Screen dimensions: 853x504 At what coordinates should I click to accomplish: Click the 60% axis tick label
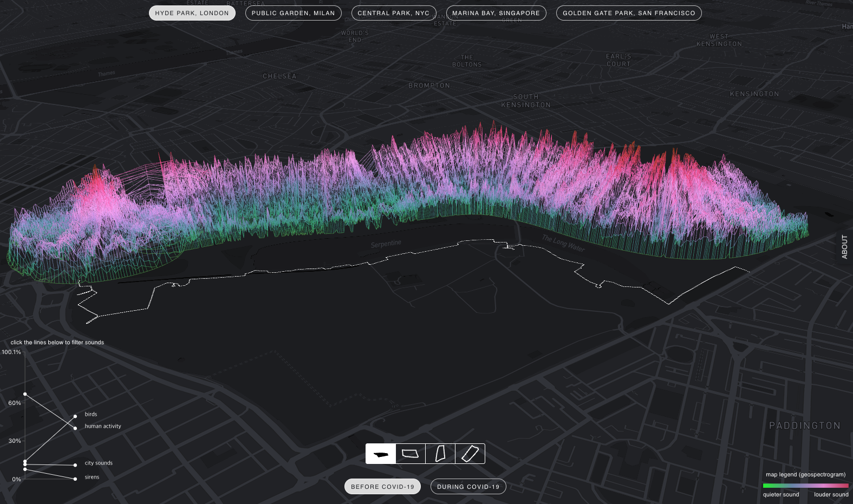click(15, 403)
